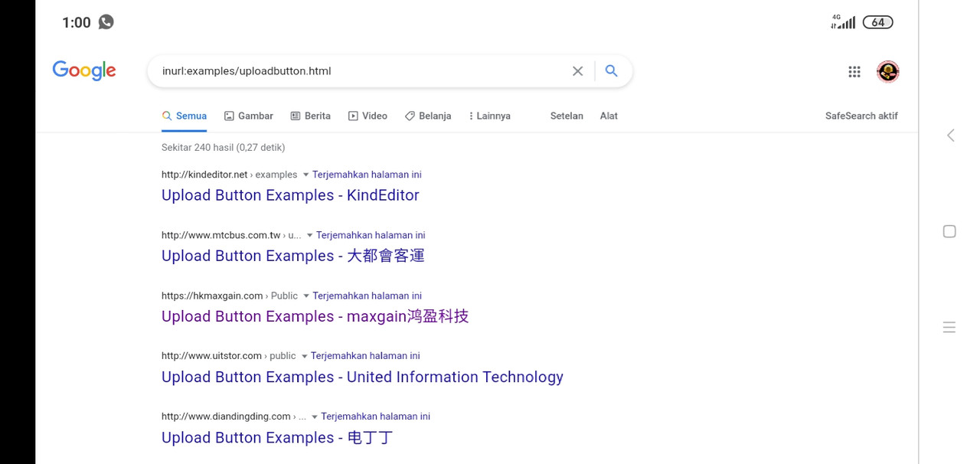Tap the Android home square button
This screenshot has width=980, height=464.
click(x=949, y=231)
